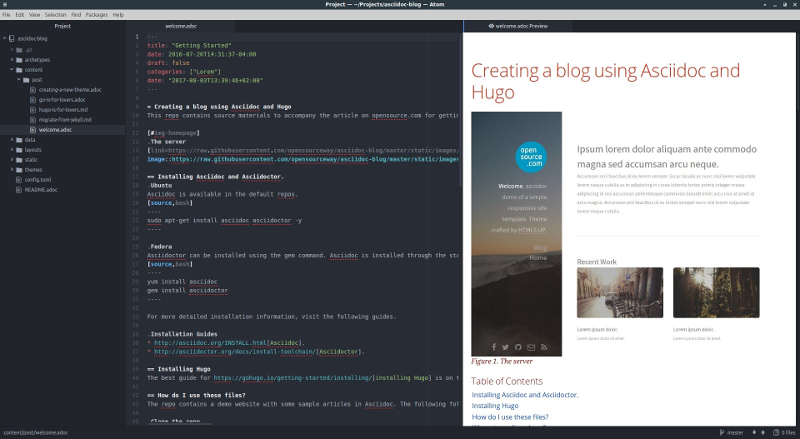
Task: Collapse the asciidoc-blog root folder
Action: pos(5,38)
